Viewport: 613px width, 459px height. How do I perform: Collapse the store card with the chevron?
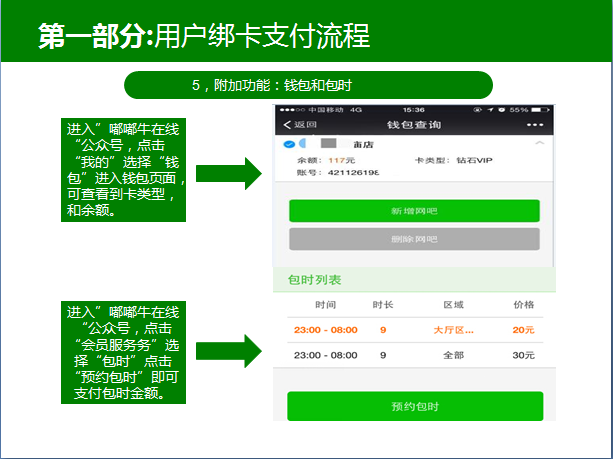540,143
